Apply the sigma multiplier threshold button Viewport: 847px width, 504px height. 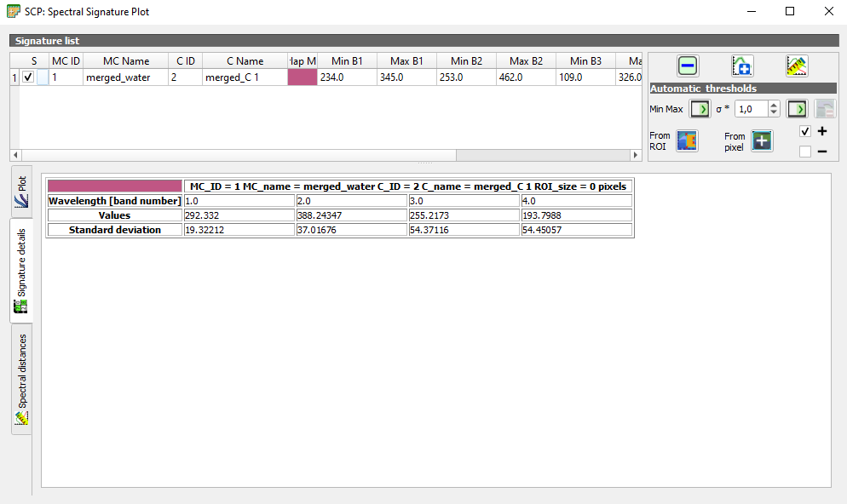click(x=797, y=109)
